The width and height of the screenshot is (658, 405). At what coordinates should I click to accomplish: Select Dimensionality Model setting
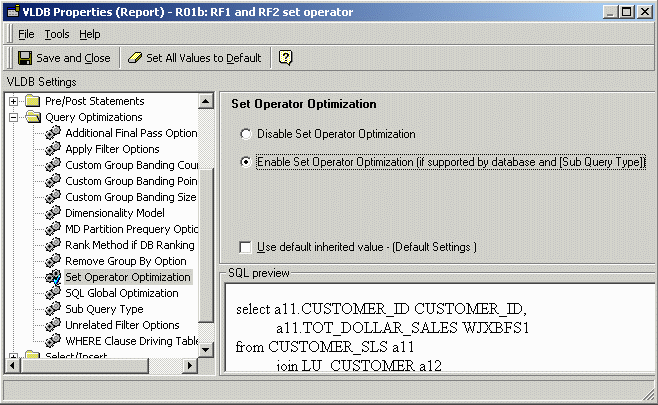pos(115,213)
